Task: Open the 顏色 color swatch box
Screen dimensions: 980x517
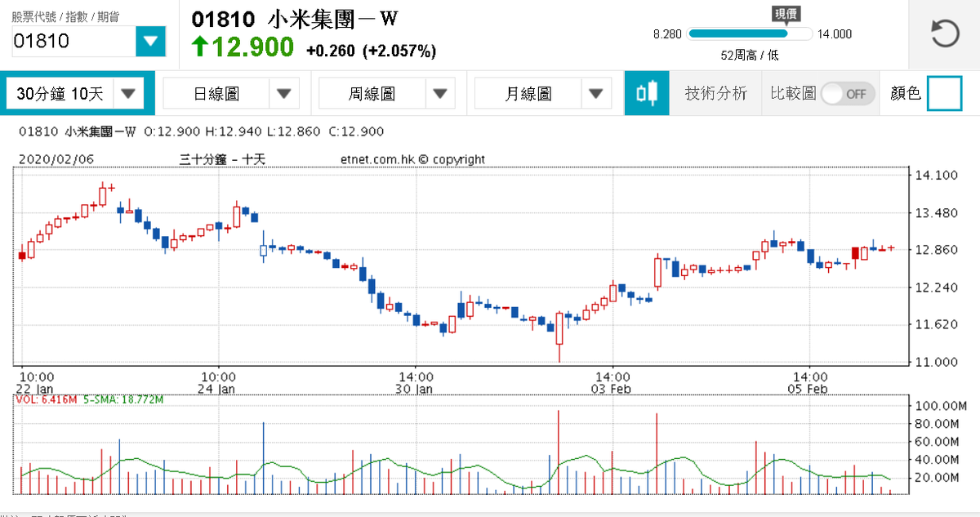Action: coord(945,93)
